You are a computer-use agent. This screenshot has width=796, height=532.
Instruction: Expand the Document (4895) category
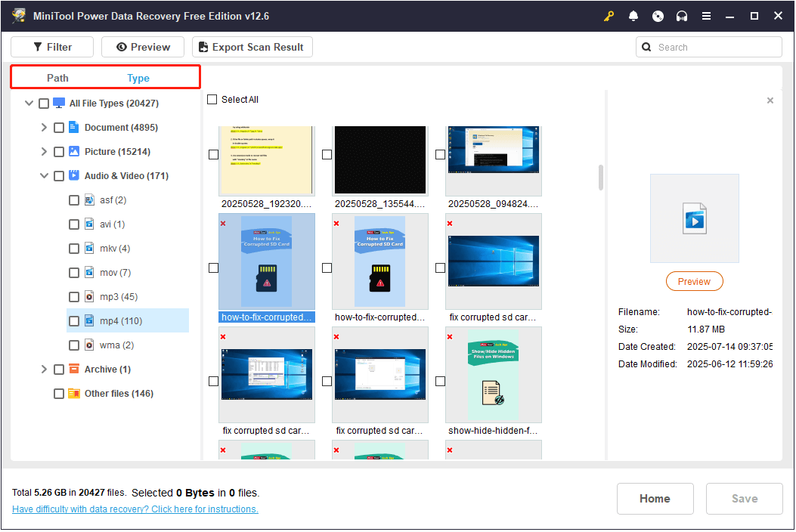point(44,127)
